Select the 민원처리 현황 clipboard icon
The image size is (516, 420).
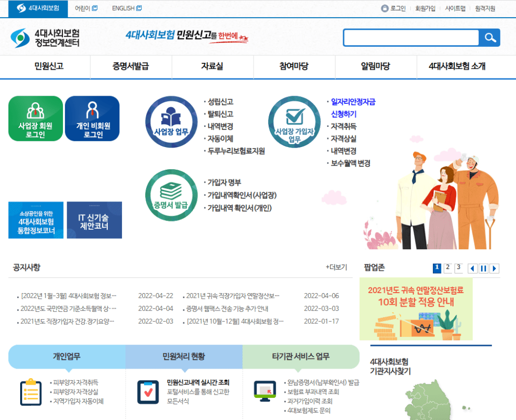click(x=148, y=392)
